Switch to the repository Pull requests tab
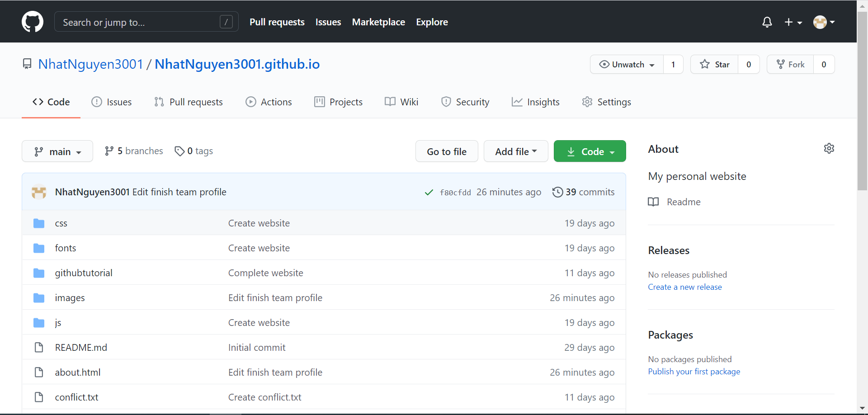 point(189,102)
